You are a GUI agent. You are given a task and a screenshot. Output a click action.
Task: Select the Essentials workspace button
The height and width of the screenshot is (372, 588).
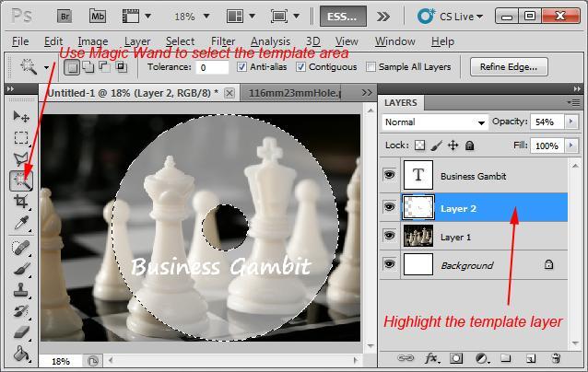343,17
